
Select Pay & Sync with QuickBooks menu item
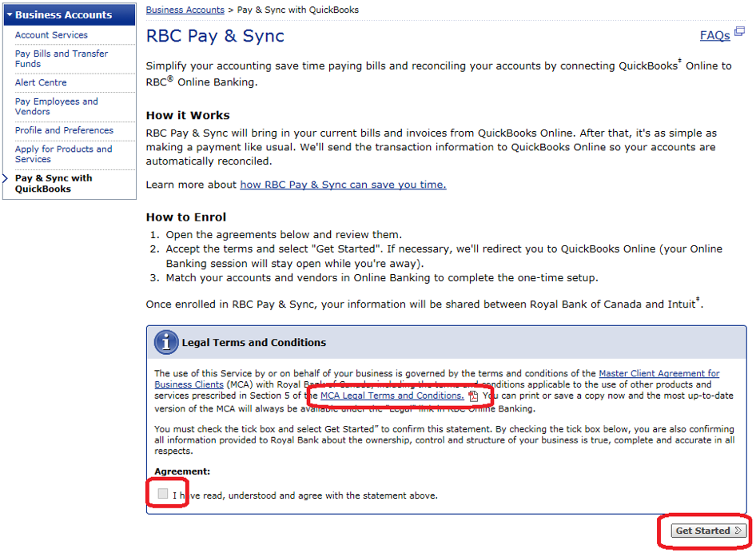54,184
